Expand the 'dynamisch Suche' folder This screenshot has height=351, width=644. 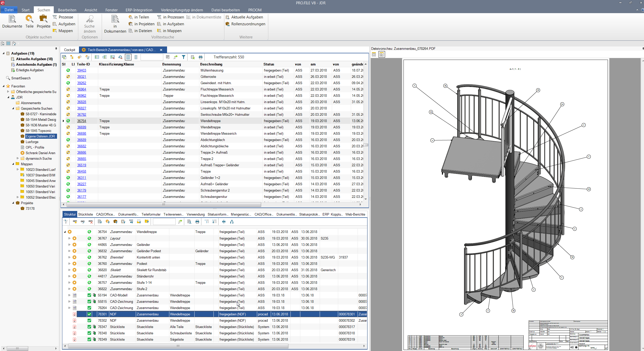[x=18, y=158]
